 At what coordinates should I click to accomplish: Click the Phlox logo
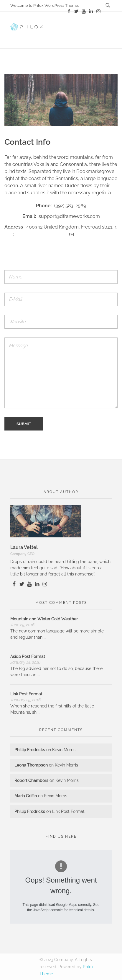point(27,27)
